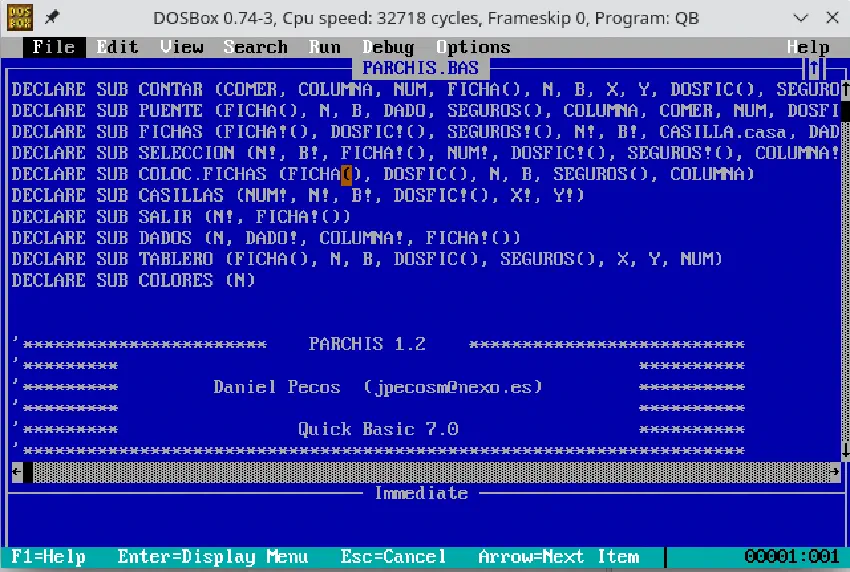Click the pin window icon
This screenshot has width=850, height=572.
52,18
